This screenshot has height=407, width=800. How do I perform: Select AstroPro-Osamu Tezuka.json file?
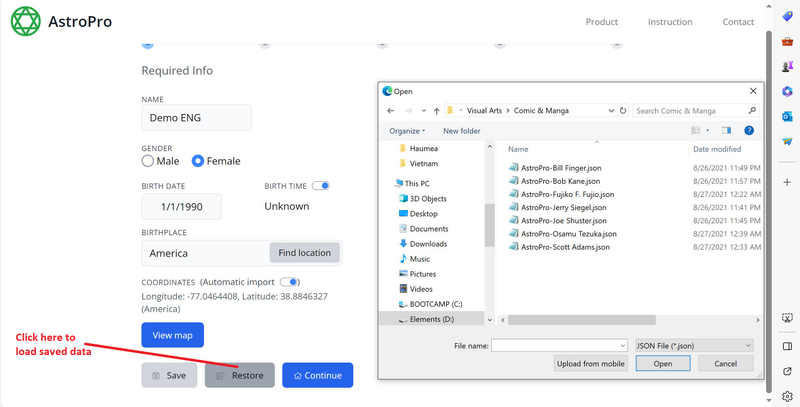pos(562,233)
